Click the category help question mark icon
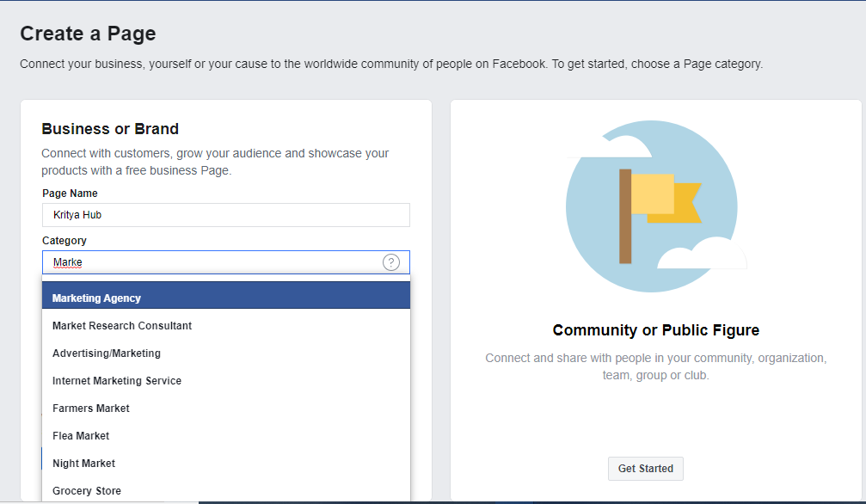 (x=391, y=262)
